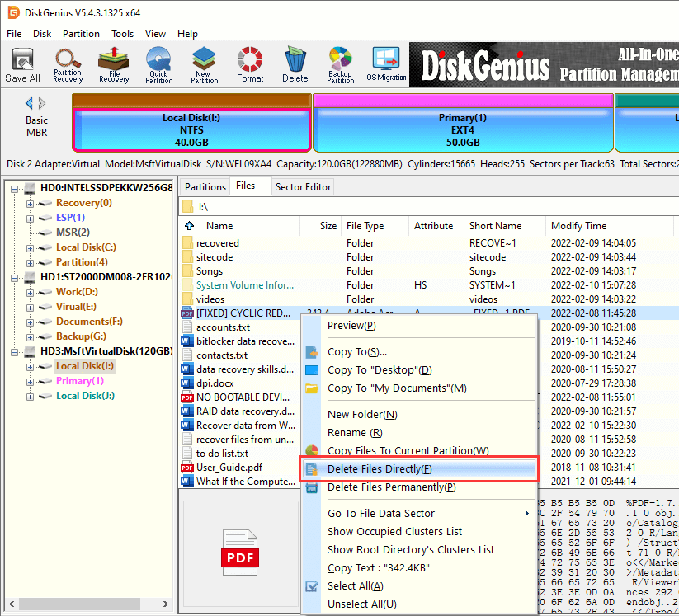The height and width of the screenshot is (616, 679).
Task: Select the System Volume Infor... folder row
Action: [x=245, y=285]
